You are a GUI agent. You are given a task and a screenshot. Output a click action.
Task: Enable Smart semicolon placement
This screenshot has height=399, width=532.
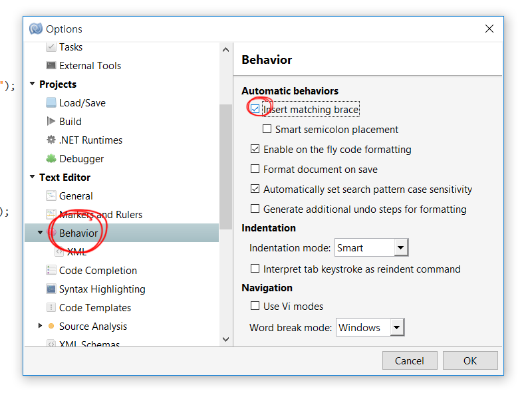(267, 129)
